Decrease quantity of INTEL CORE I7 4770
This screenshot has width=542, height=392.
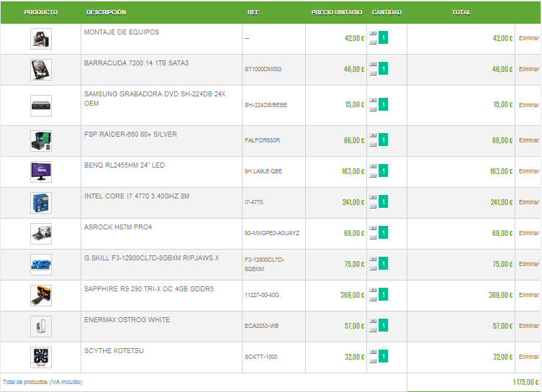tap(373, 206)
